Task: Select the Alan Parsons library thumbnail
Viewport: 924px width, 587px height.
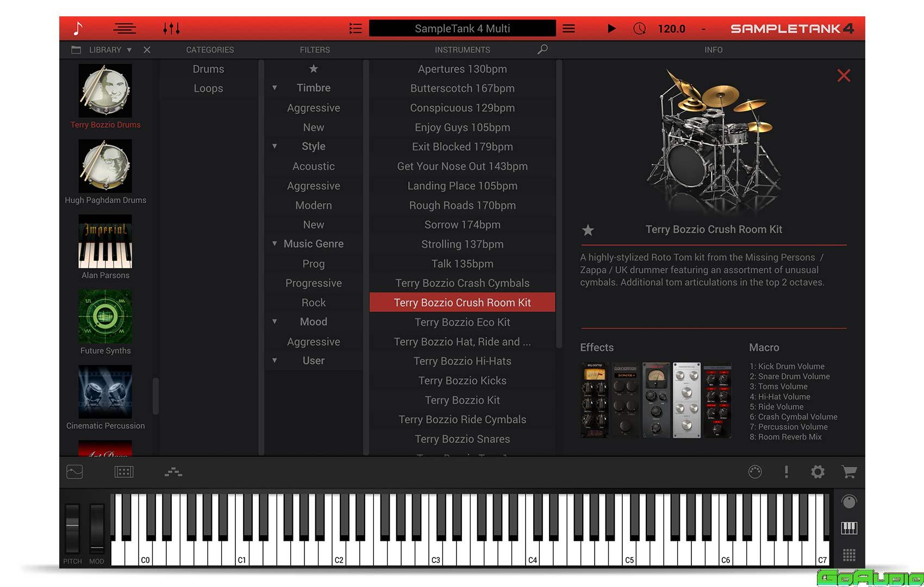Action: click(x=105, y=241)
